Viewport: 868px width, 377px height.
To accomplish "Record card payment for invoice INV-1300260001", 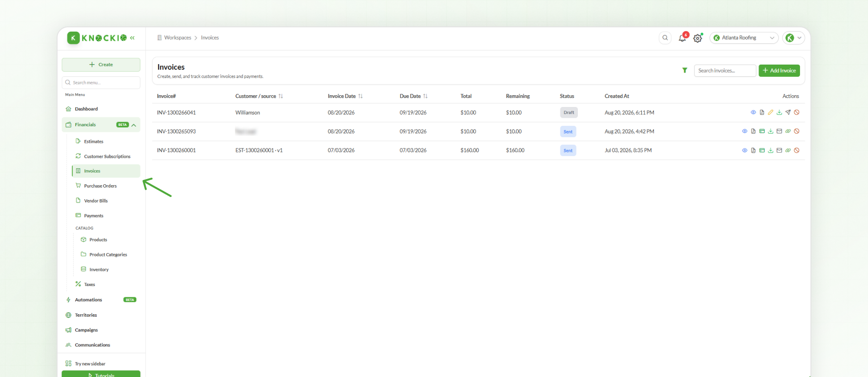I will point(762,150).
